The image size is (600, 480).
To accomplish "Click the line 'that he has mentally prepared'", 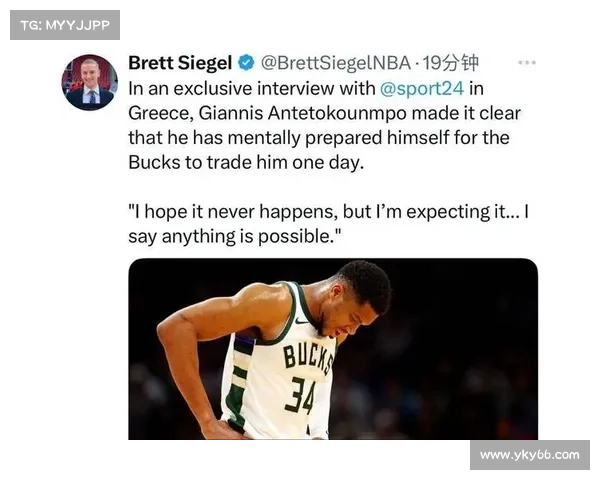I will click(x=319, y=138).
